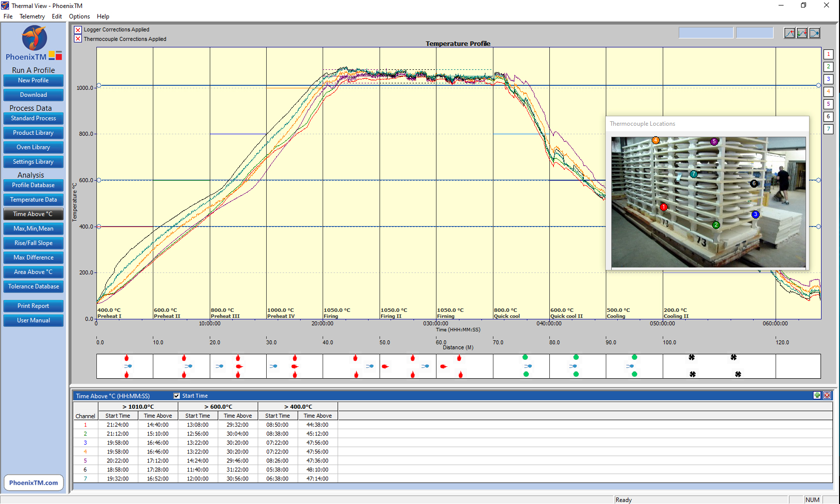The image size is (840, 504).
Task: Click the export arrow icon at top right
Action: tap(815, 33)
